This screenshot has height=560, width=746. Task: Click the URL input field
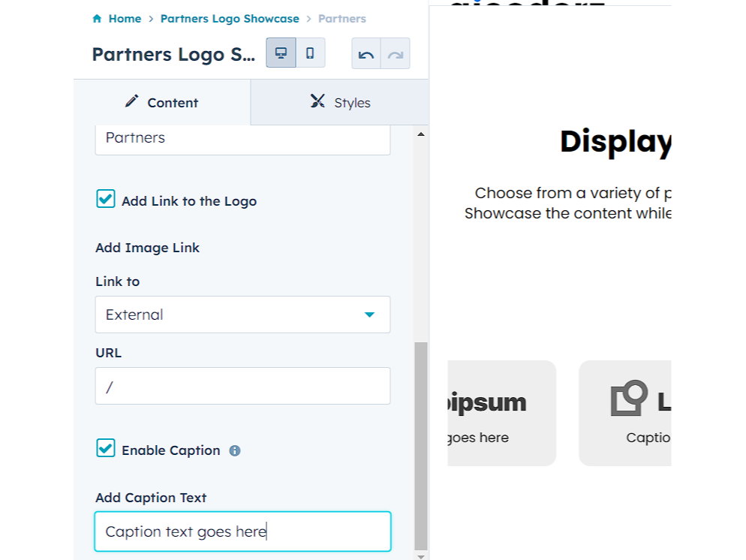click(242, 386)
